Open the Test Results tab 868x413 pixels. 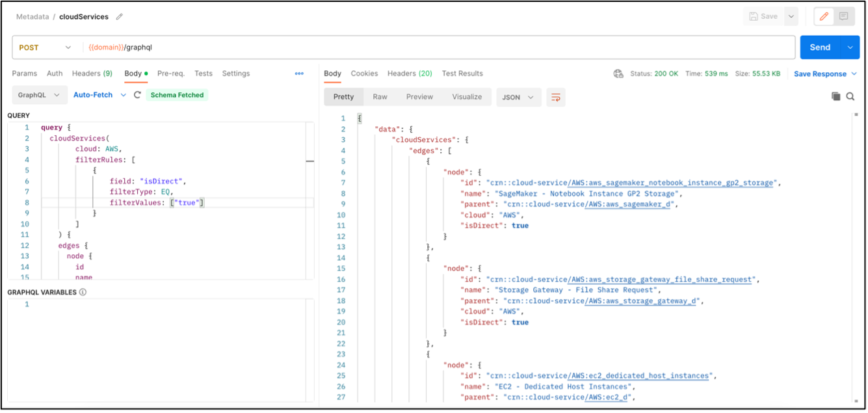462,73
